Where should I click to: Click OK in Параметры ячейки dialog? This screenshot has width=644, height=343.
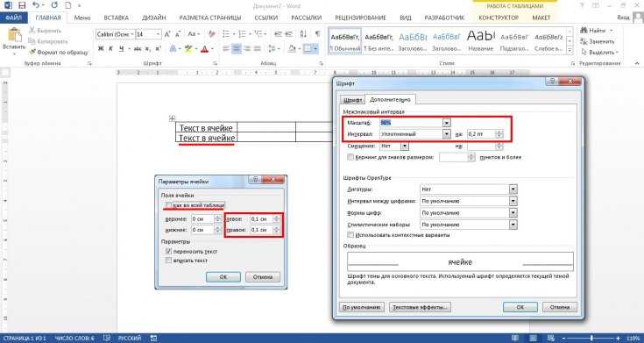coord(223,277)
